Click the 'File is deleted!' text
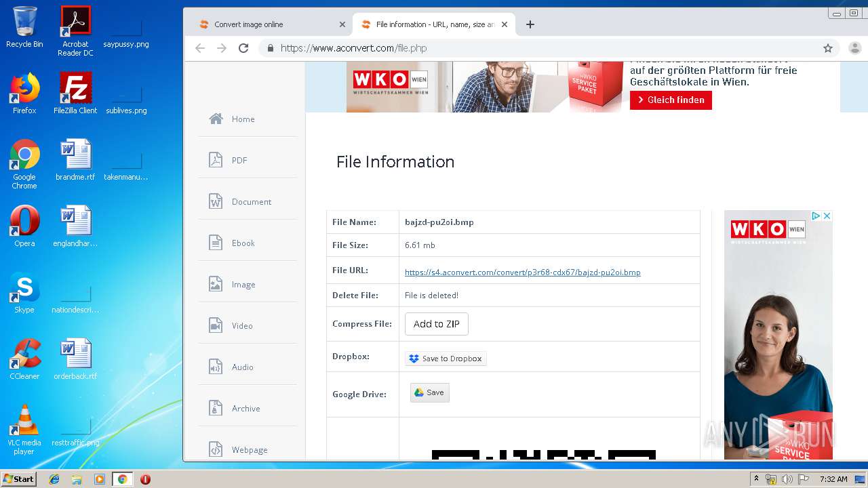The image size is (868, 488). click(x=431, y=296)
